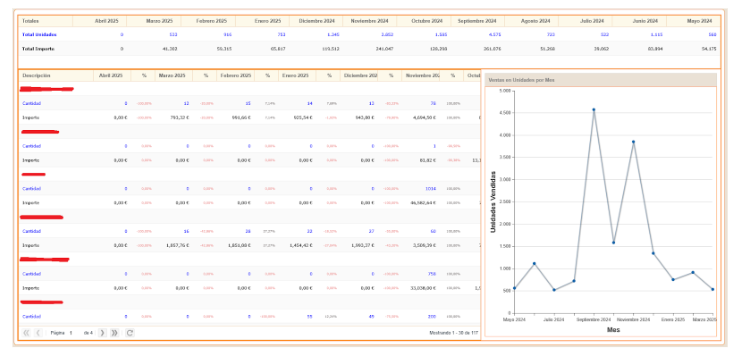Image resolution: width=742 pixels, height=361 pixels.
Task: Click the Febrero 2025 detail column header
Action: (x=235, y=76)
